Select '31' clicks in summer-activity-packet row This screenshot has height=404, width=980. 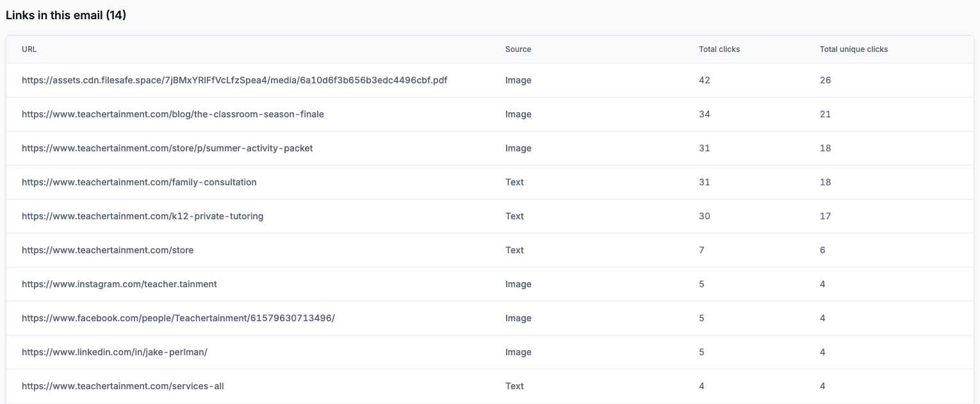click(705, 148)
